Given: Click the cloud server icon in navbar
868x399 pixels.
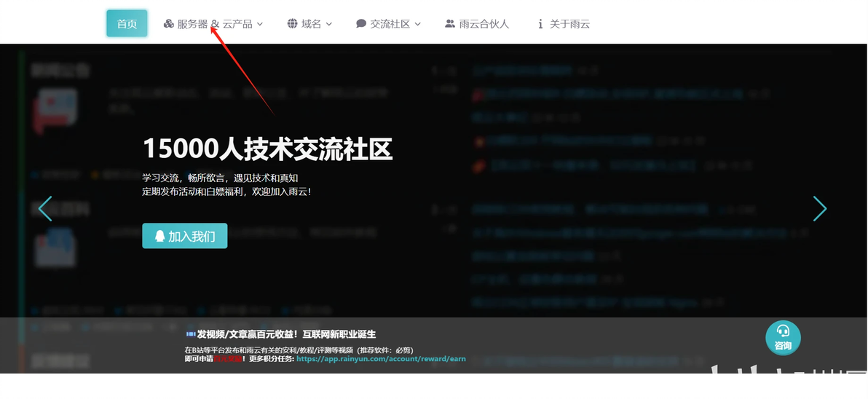Looking at the screenshot, I should pos(169,24).
